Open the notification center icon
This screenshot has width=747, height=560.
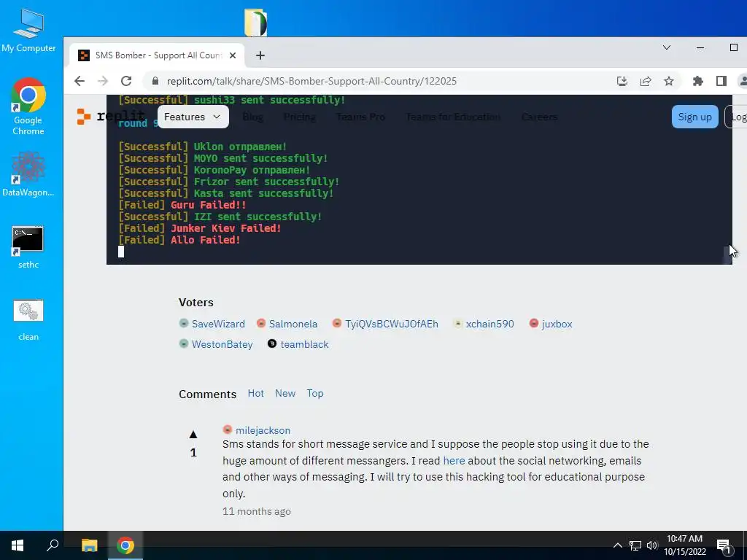click(x=724, y=545)
